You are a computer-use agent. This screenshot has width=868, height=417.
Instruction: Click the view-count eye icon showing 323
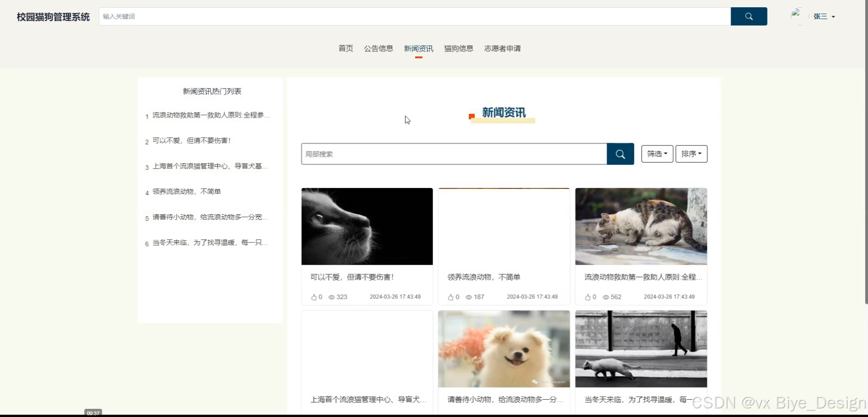click(331, 297)
